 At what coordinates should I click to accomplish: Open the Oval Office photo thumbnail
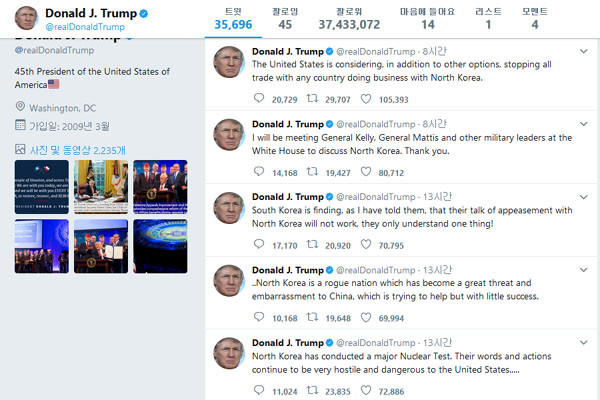(101, 187)
